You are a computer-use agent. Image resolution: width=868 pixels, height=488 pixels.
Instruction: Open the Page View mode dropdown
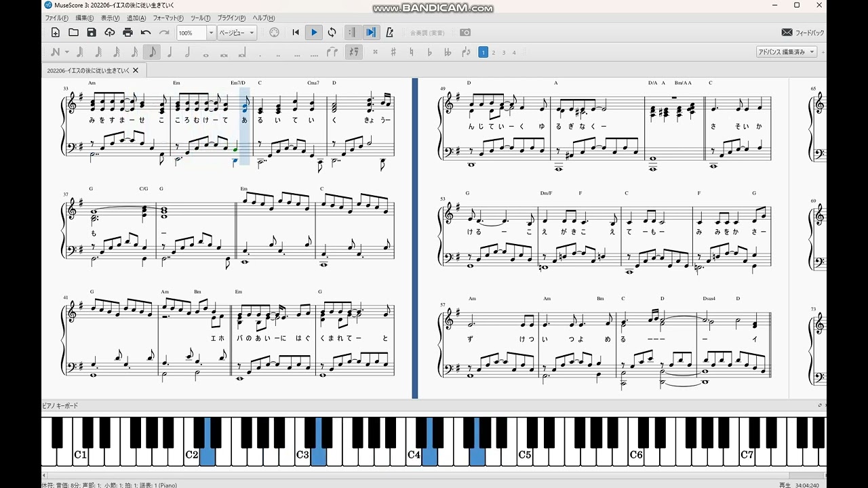pos(237,33)
